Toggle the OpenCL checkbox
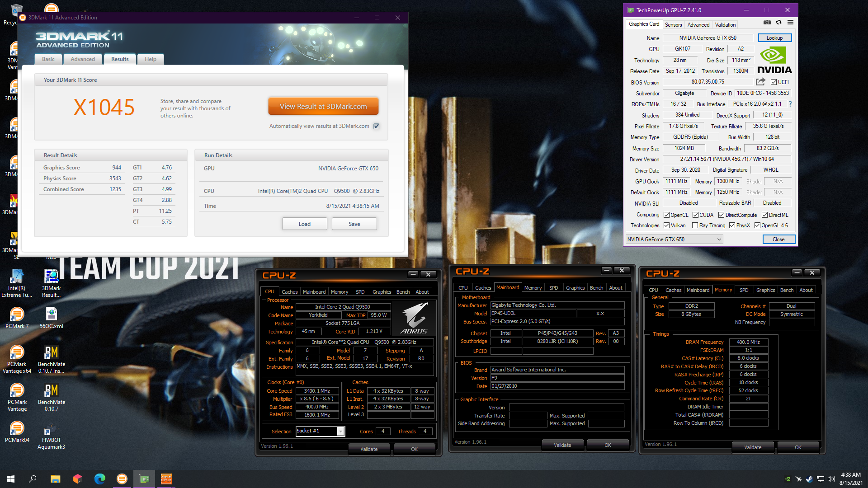The height and width of the screenshot is (488, 868). tap(666, 215)
